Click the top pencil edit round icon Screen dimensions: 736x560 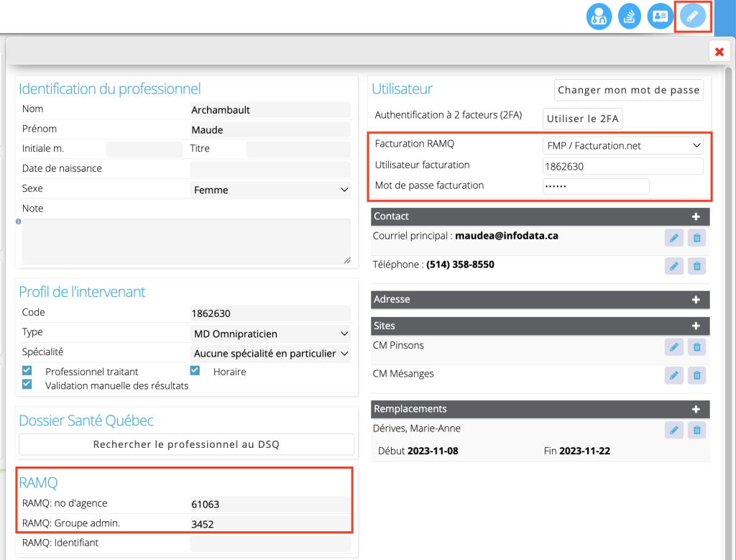693,17
